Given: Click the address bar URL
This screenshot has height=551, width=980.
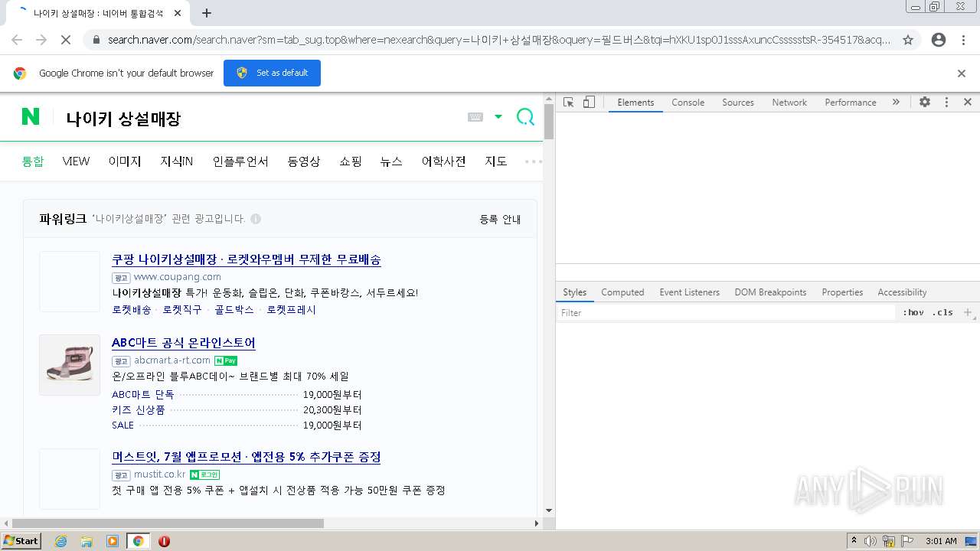Looking at the screenshot, I should (498, 40).
